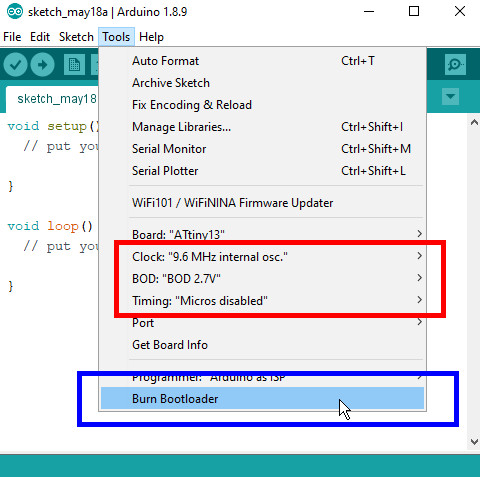Click the Verify checkmark toolbar button

[x=15, y=64]
